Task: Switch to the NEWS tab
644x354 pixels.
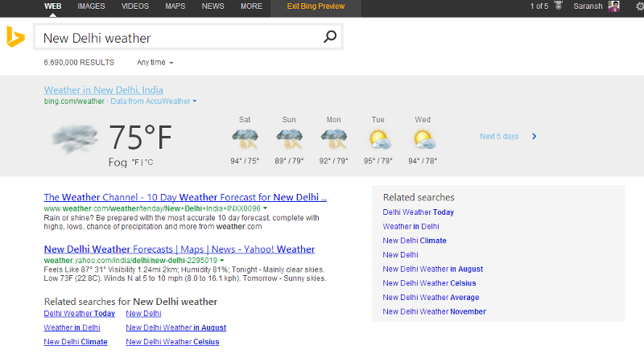Action: click(213, 6)
